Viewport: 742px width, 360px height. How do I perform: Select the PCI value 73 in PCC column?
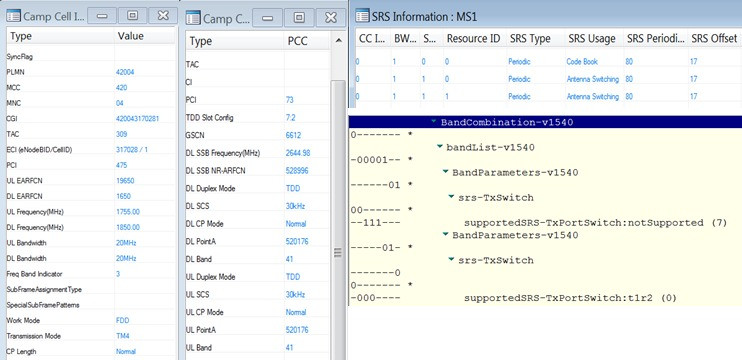point(290,100)
